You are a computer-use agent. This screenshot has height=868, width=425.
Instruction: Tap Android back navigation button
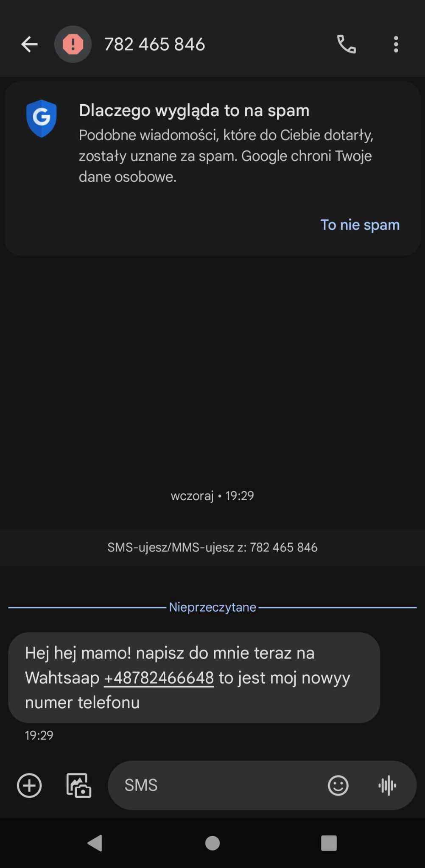(x=95, y=843)
